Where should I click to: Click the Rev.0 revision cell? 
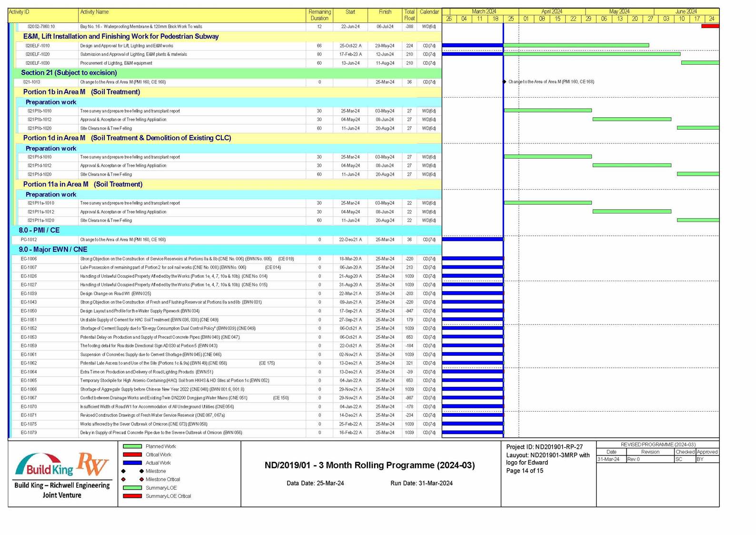[649, 459]
